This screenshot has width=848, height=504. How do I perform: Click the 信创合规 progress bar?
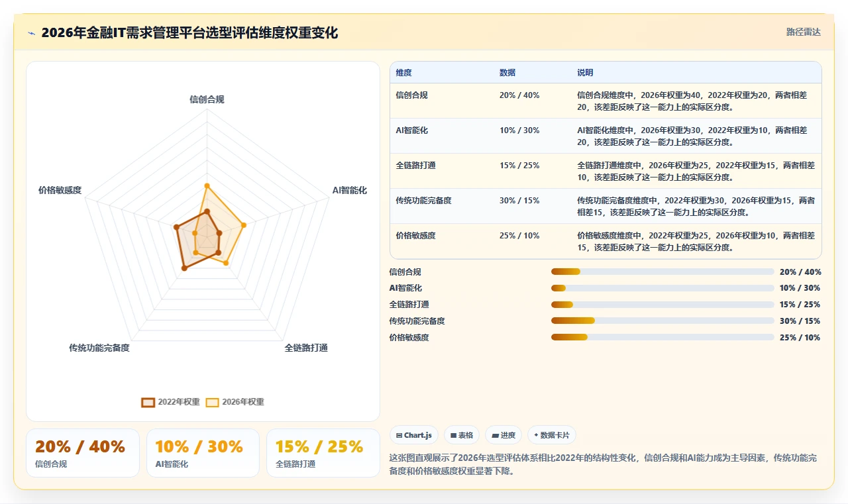[662, 272]
